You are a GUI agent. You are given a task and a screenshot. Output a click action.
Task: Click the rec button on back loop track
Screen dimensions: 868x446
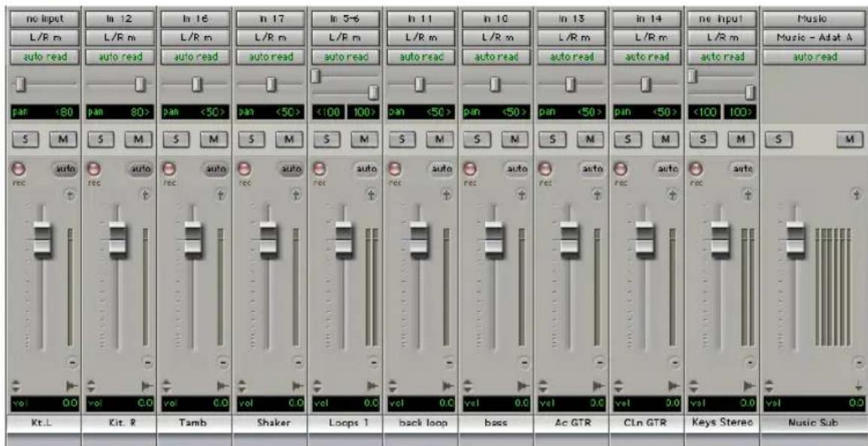click(393, 168)
